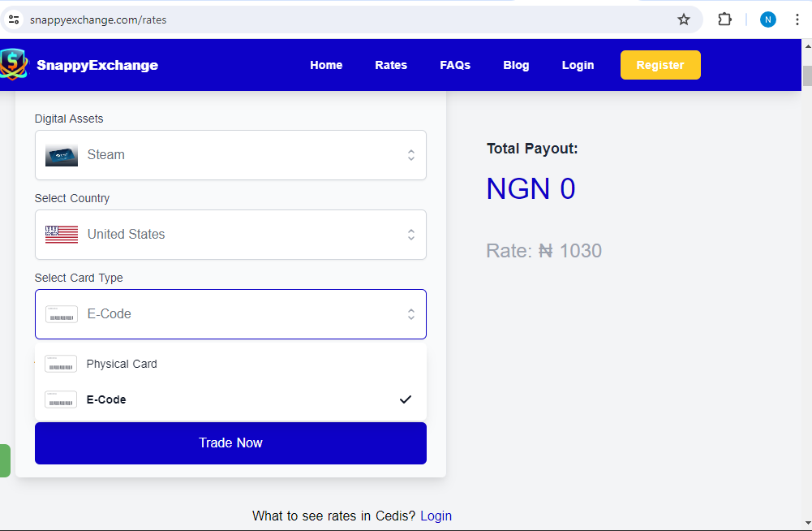Click the Total Payout: heading
Viewport: 812px width, 531px height.
(532, 149)
